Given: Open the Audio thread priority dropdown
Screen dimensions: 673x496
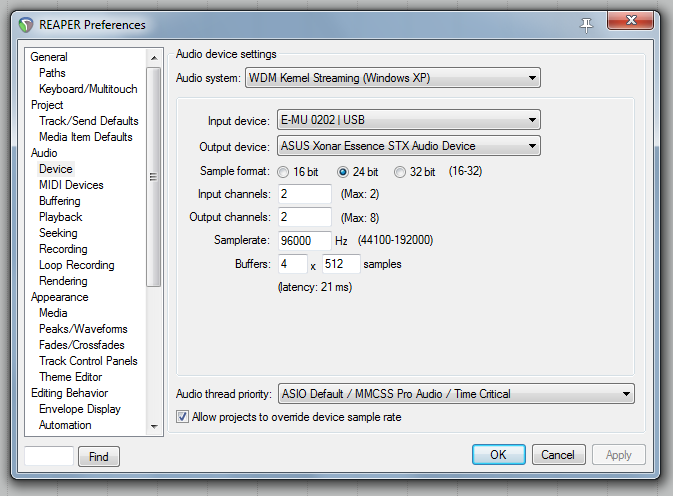Looking at the screenshot, I should point(456,393).
